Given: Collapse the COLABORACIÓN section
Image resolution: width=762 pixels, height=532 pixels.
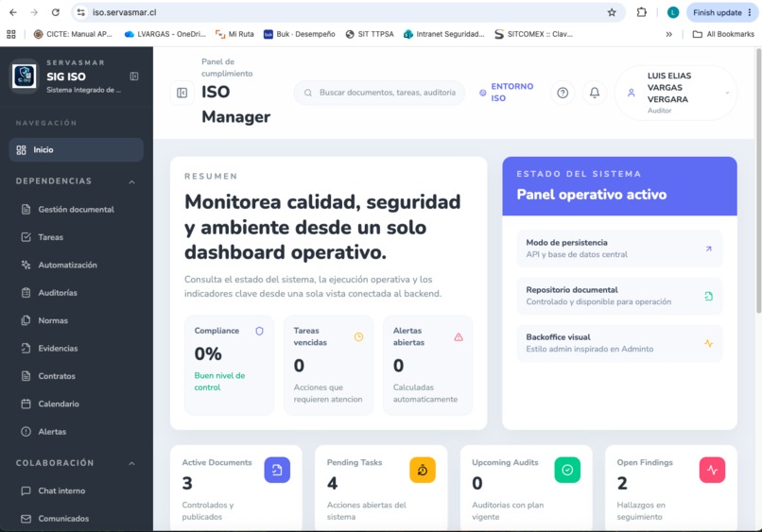Looking at the screenshot, I should tap(131, 464).
